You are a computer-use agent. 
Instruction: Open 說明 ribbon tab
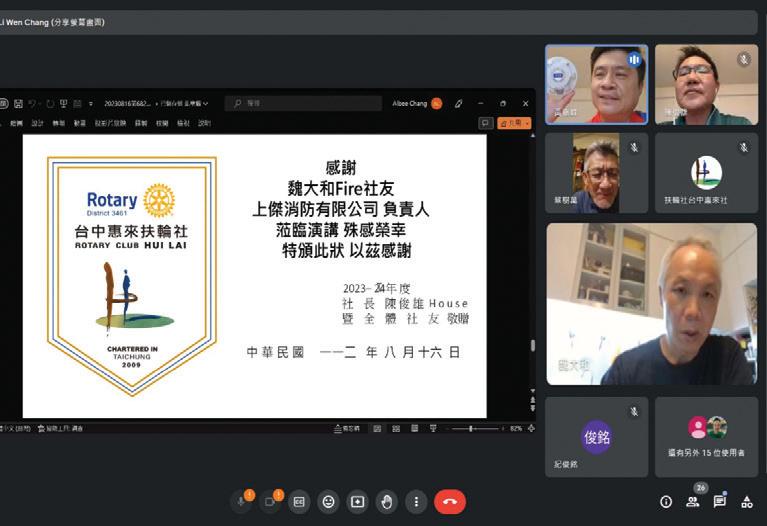point(204,123)
